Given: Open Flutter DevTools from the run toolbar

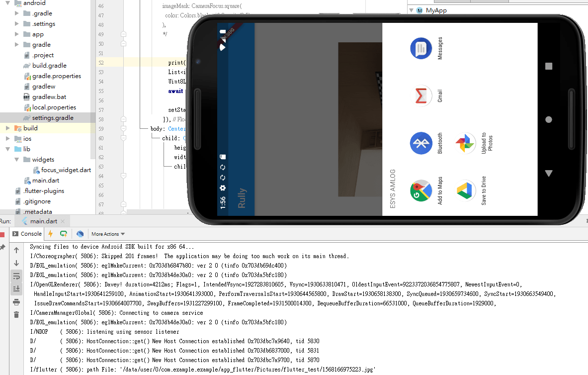Looking at the screenshot, I should [80, 233].
